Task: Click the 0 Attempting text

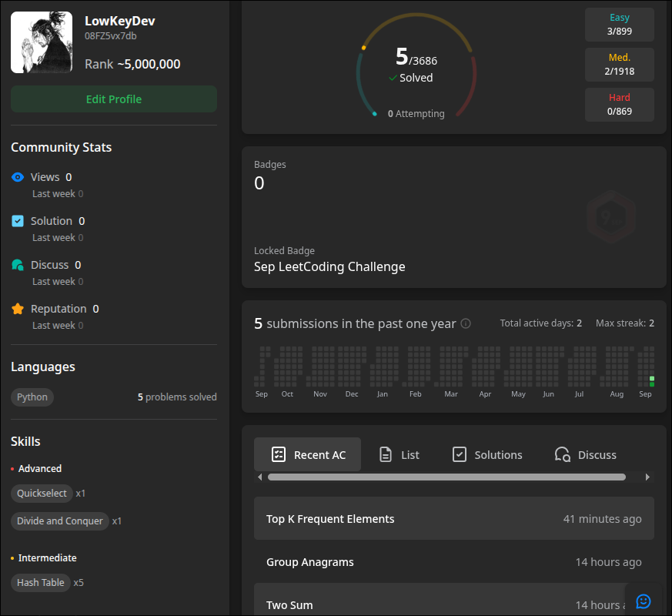Action: pos(416,114)
